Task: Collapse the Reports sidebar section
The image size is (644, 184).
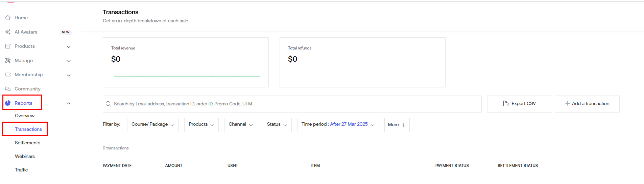Action: coord(69,103)
